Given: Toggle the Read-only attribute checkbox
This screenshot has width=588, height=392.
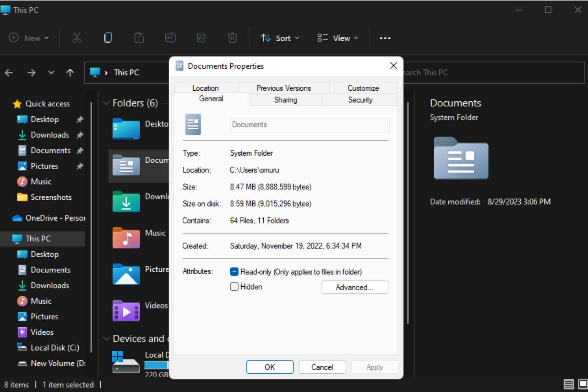Looking at the screenshot, I should pyautogui.click(x=234, y=272).
